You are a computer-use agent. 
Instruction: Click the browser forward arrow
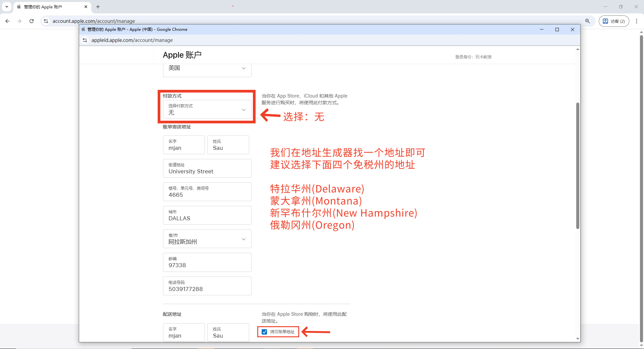point(19,21)
